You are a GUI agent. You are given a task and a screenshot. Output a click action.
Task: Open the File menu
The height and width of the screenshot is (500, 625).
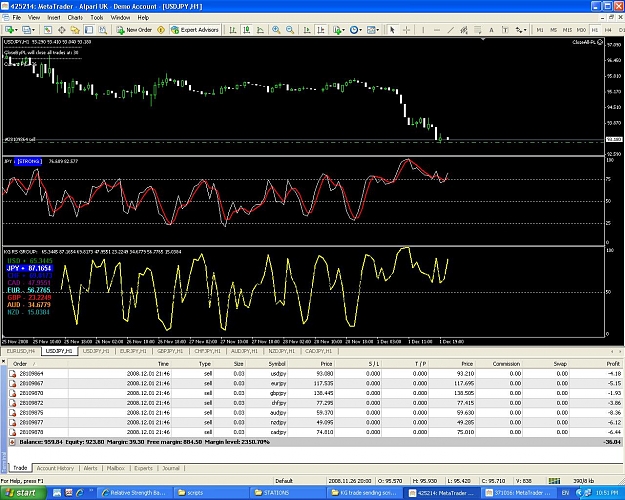coord(17,18)
